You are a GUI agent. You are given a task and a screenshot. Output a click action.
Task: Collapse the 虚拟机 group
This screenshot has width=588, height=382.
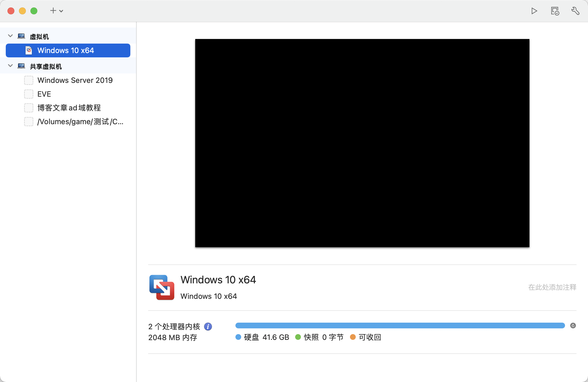point(10,36)
